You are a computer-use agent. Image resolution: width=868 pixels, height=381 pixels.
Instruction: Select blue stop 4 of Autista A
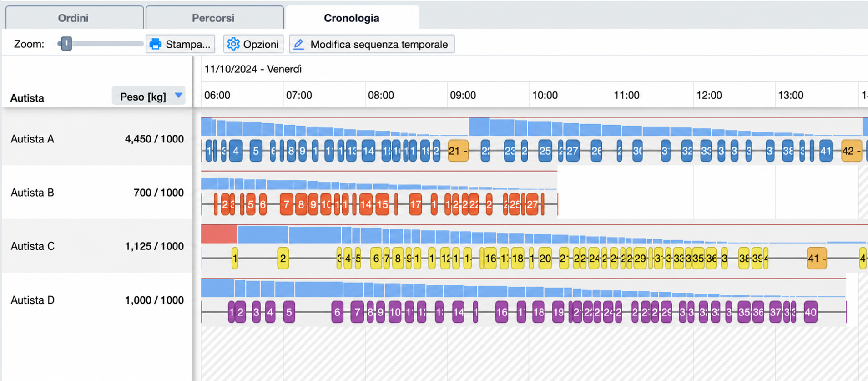point(236,151)
